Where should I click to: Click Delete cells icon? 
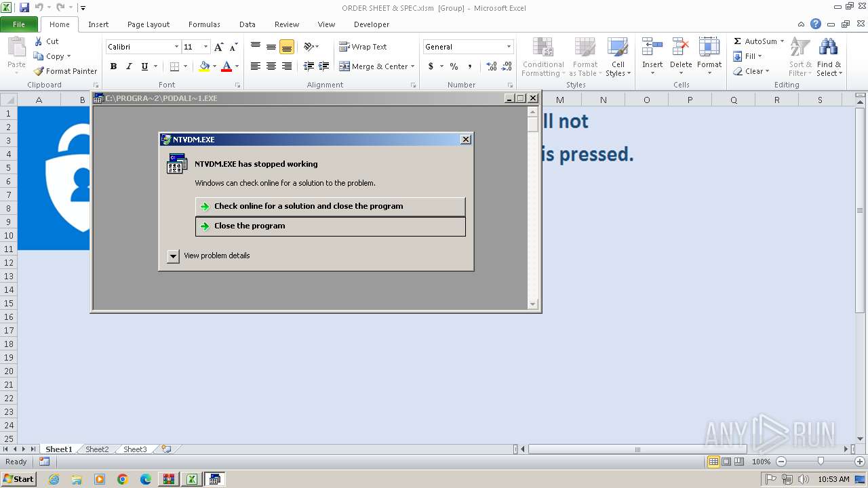[681, 48]
